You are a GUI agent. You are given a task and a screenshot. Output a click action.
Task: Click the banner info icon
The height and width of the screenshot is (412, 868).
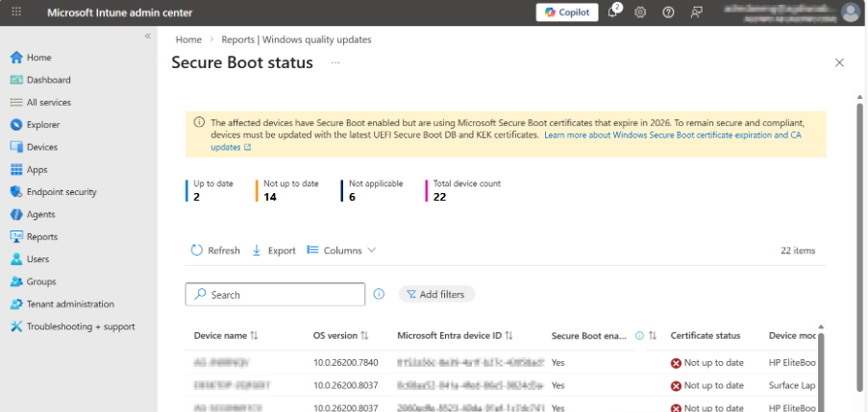(x=198, y=122)
